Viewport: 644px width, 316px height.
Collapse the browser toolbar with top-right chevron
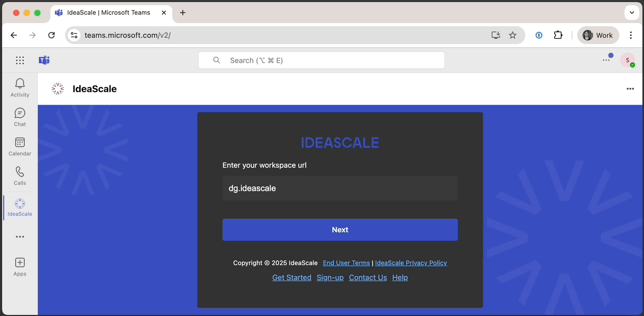[x=631, y=13]
